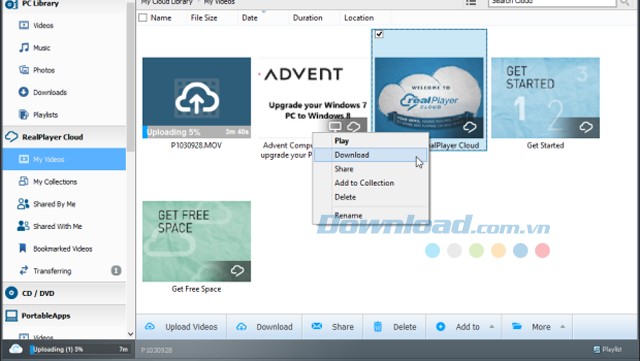Click the Music note icon
The width and height of the screenshot is (640, 361).
point(24,47)
